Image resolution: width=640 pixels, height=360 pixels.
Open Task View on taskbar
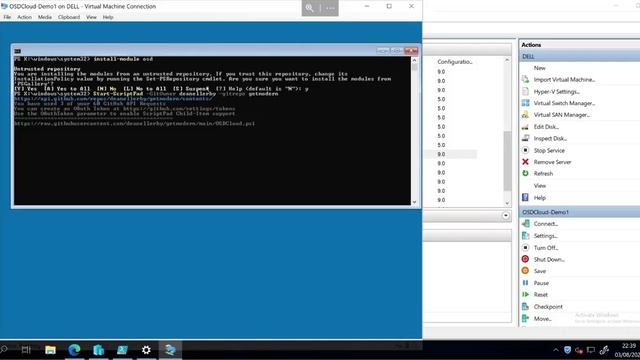click(x=26, y=350)
